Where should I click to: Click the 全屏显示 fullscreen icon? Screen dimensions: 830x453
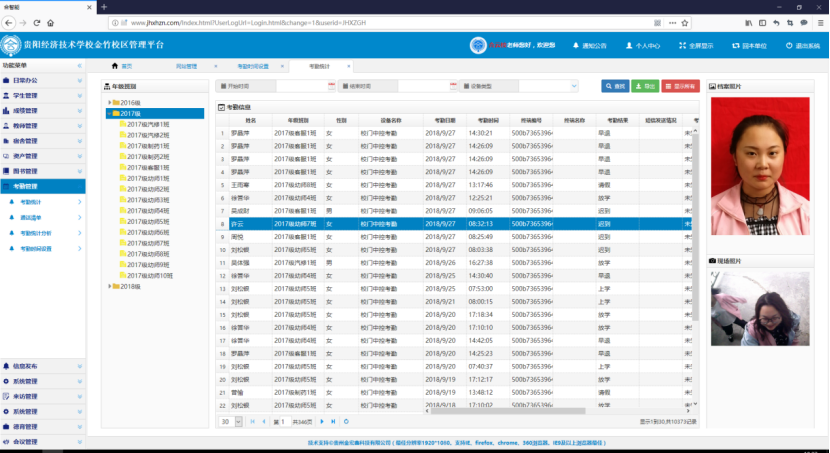point(682,46)
